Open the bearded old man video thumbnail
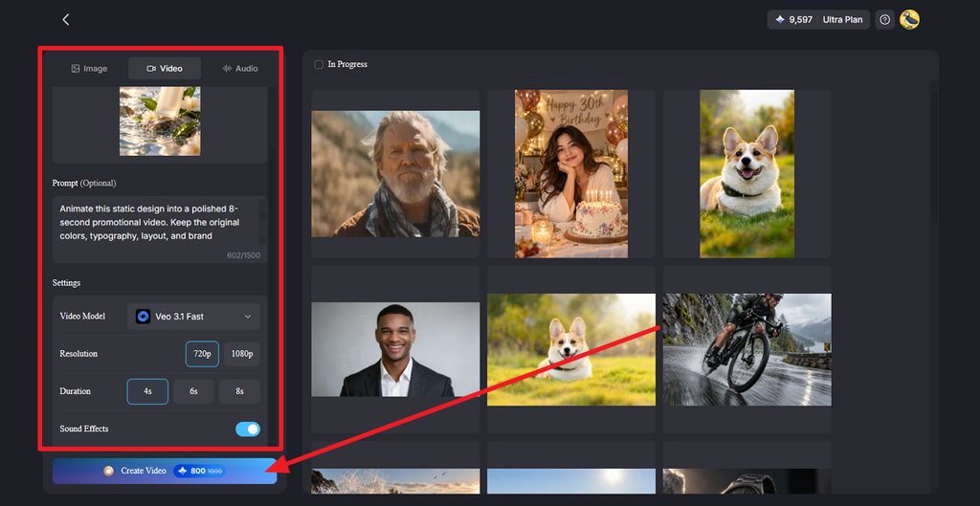The width and height of the screenshot is (980, 506). pos(395,174)
